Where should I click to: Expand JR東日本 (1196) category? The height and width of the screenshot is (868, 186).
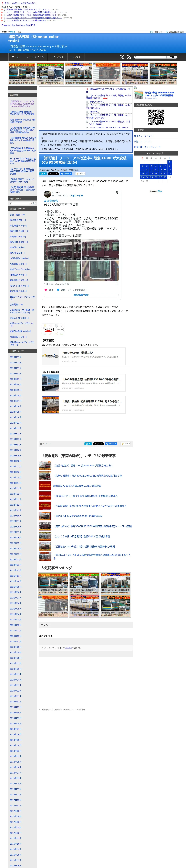(x=27, y=231)
